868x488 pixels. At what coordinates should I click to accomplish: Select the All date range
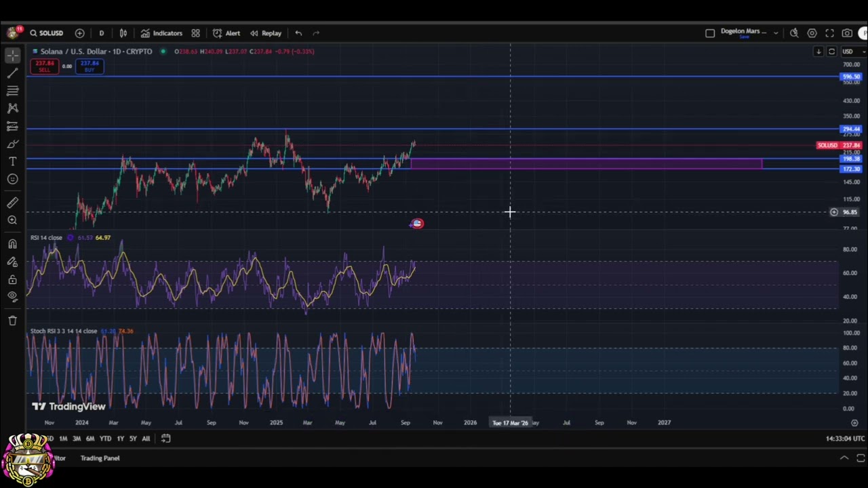146,439
